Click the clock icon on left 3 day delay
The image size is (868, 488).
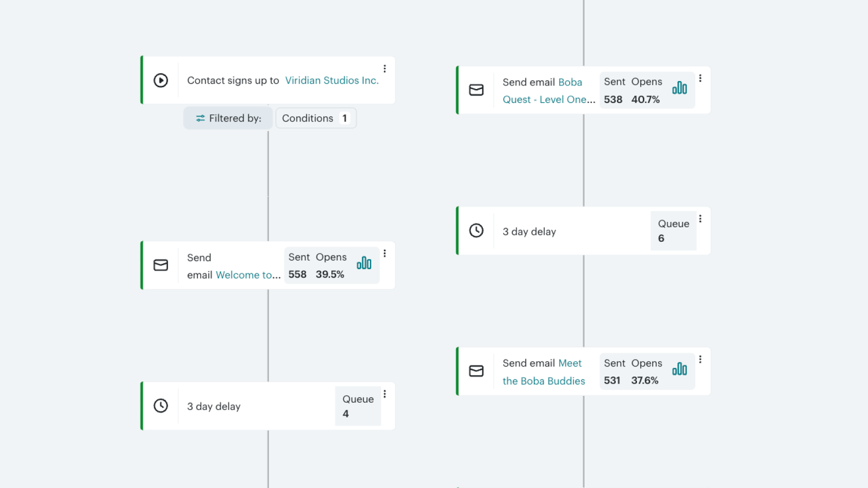[x=161, y=406]
